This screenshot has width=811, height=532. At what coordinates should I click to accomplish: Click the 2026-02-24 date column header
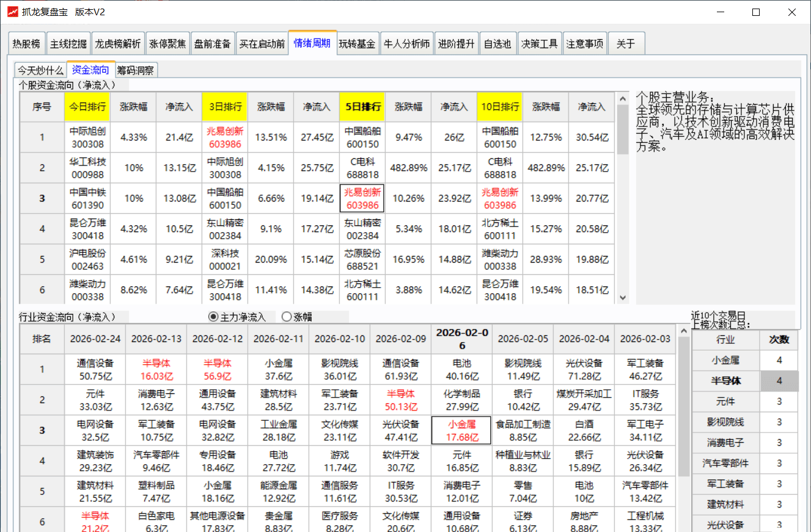(95, 339)
